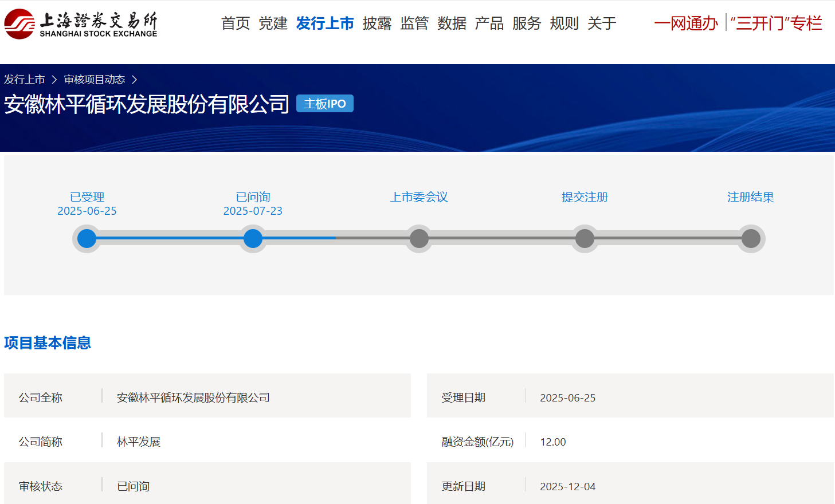Screen dimensions: 835x504
Task: Open the 披露 navigation menu
Action: point(377,23)
